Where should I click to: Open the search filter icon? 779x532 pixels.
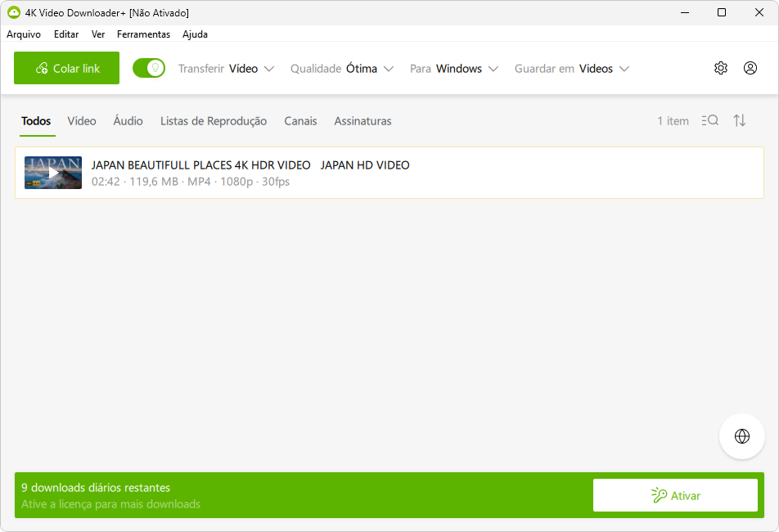[x=710, y=120]
